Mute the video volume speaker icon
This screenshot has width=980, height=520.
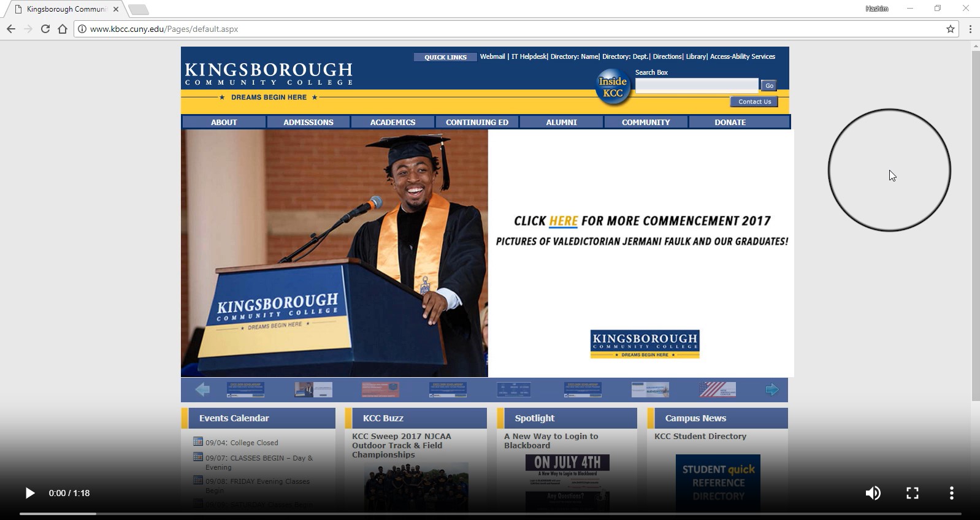tap(873, 493)
